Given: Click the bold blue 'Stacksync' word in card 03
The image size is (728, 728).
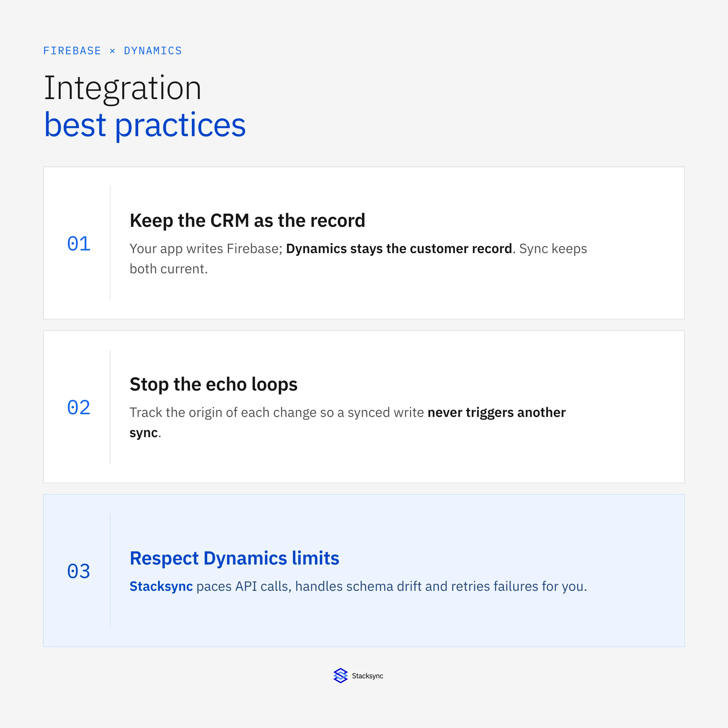Looking at the screenshot, I should [161, 586].
